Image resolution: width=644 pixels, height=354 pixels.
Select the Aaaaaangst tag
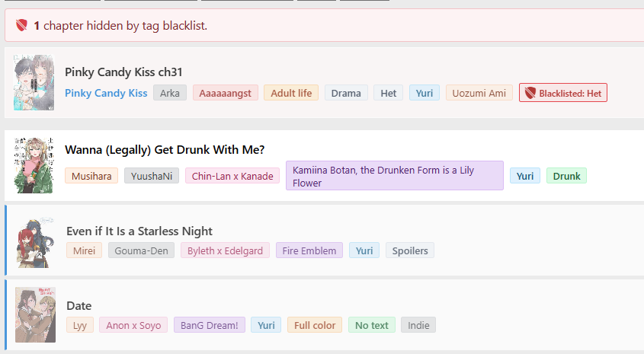click(225, 93)
